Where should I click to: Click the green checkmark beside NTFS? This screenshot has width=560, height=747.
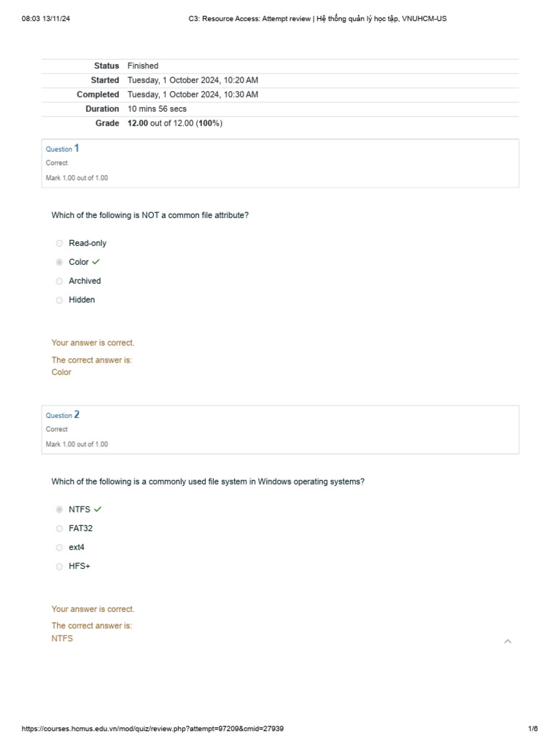[98, 509]
